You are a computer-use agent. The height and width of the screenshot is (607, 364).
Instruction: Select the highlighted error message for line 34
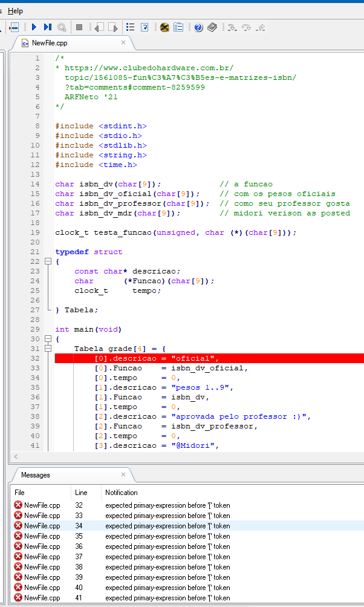tap(187, 526)
